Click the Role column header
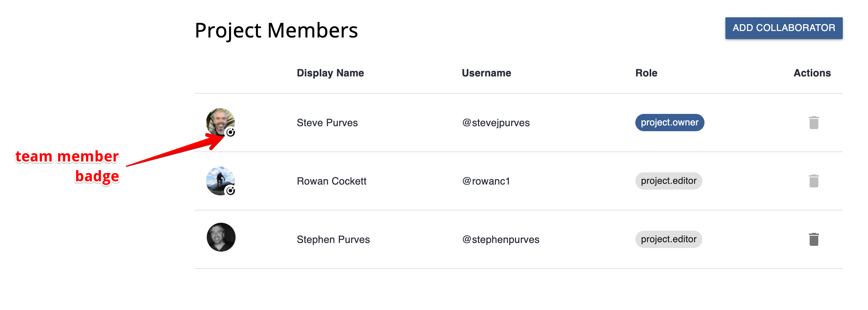Image resolution: width=868 pixels, height=310 pixels. 646,73
